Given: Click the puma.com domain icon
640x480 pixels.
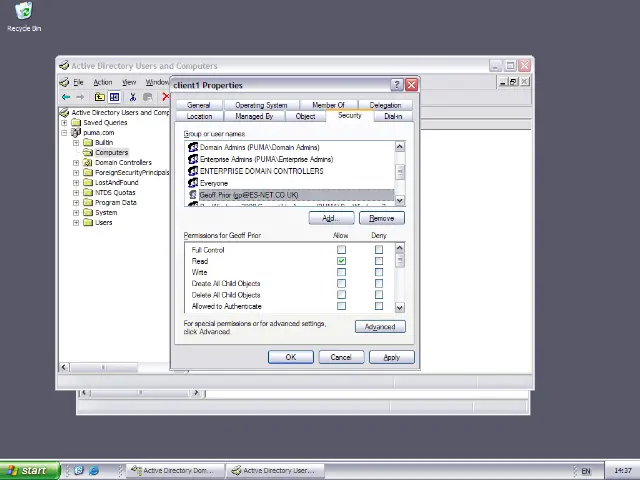Looking at the screenshot, I should pyautogui.click(x=76, y=132).
